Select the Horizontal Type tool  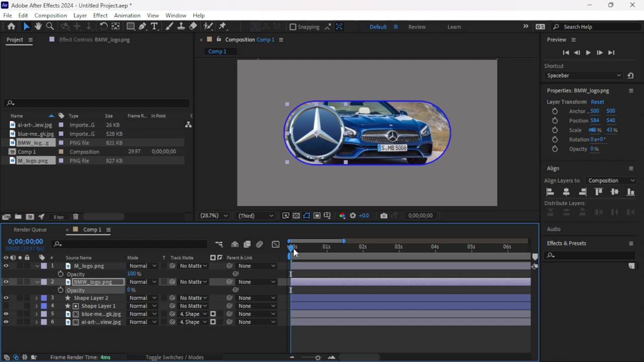[x=154, y=27]
